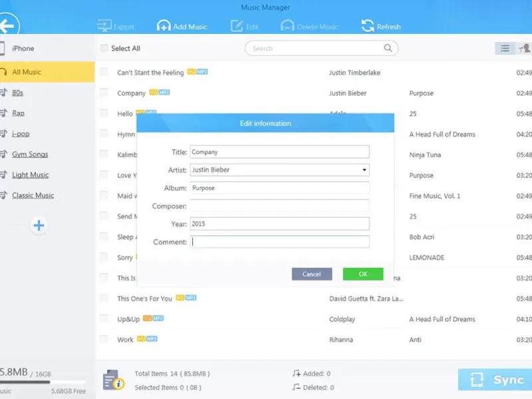Check the Up&Up row checkbox

104,319
